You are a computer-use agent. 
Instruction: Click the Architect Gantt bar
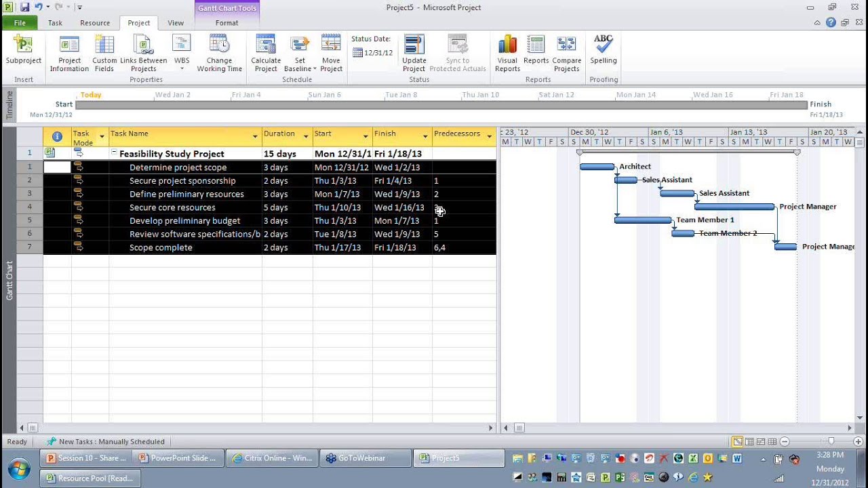[x=597, y=167]
